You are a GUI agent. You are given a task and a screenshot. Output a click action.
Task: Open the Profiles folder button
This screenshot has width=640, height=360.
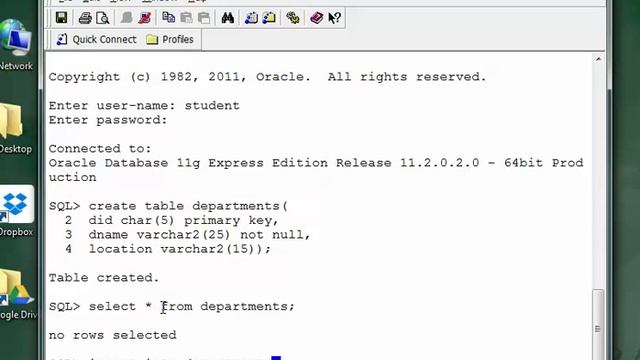[x=170, y=40]
